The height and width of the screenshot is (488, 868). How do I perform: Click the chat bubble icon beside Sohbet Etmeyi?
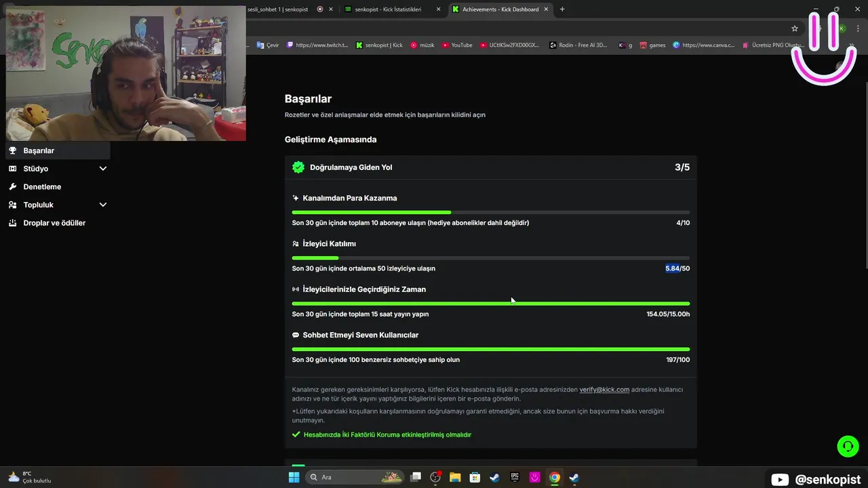(296, 335)
